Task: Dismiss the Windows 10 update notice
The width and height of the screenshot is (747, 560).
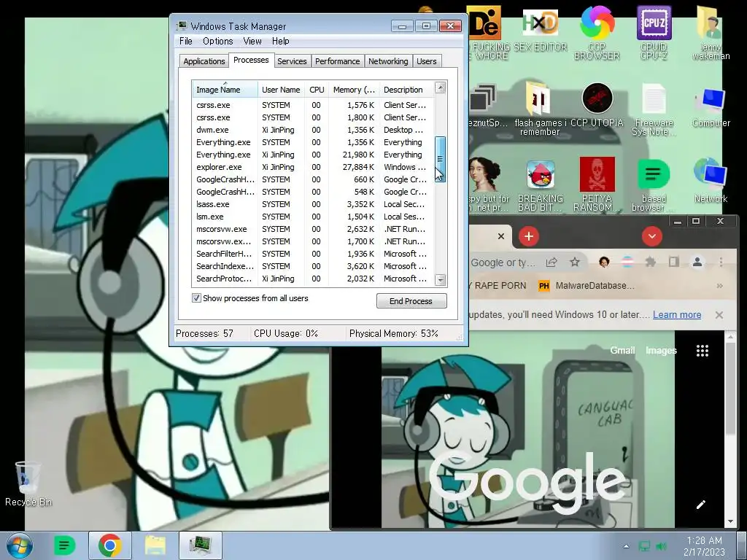Action: (719, 315)
